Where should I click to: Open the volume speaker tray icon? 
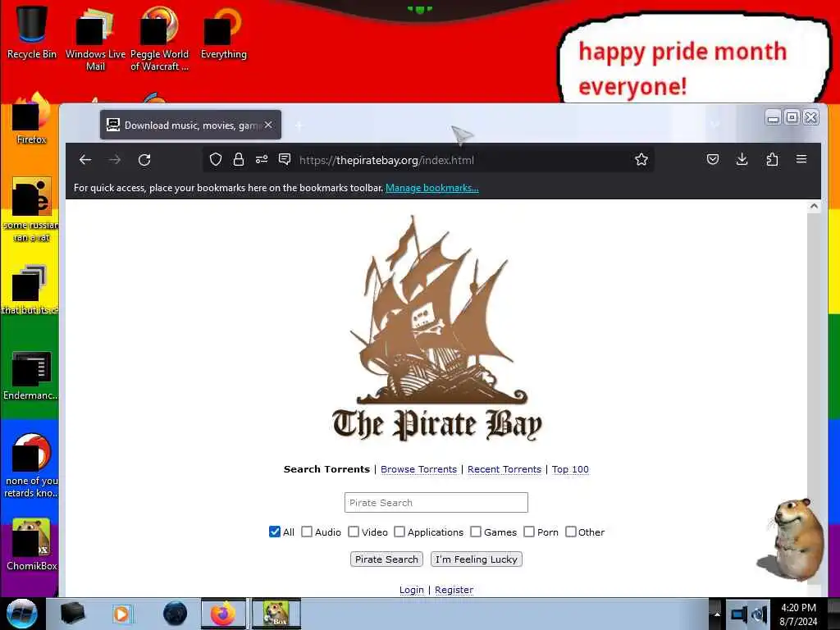pyautogui.click(x=760, y=614)
